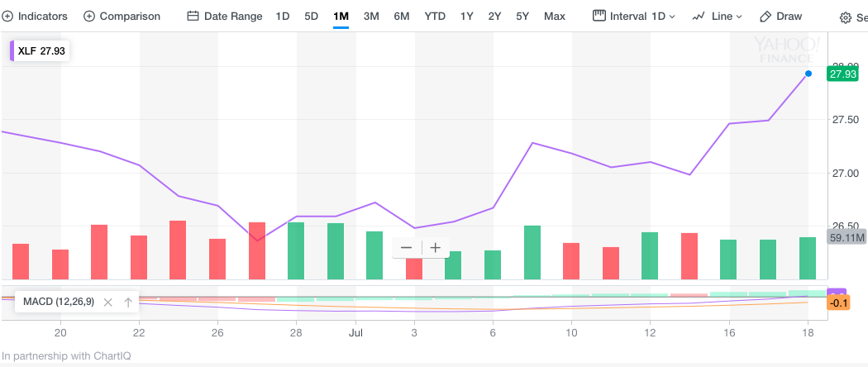Switch to the 3M range

[x=371, y=17]
